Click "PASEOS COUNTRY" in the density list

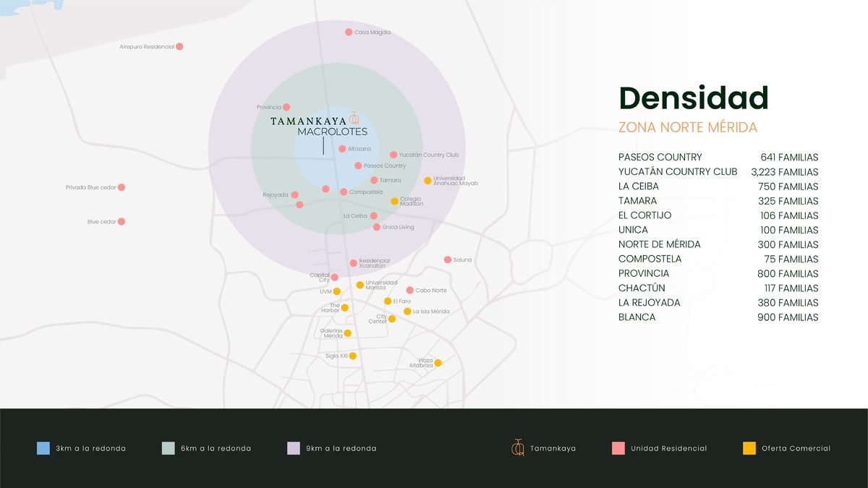point(660,157)
